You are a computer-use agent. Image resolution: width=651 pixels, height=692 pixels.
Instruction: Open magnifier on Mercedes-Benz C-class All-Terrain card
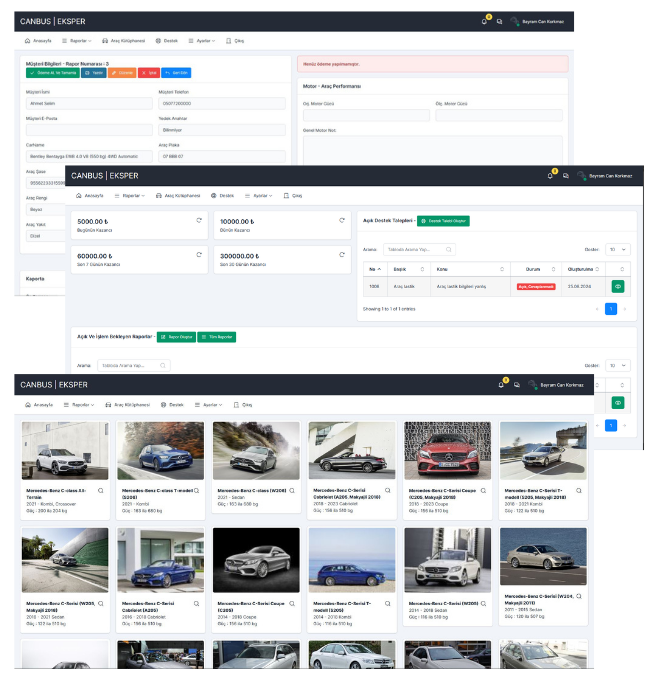point(101,490)
